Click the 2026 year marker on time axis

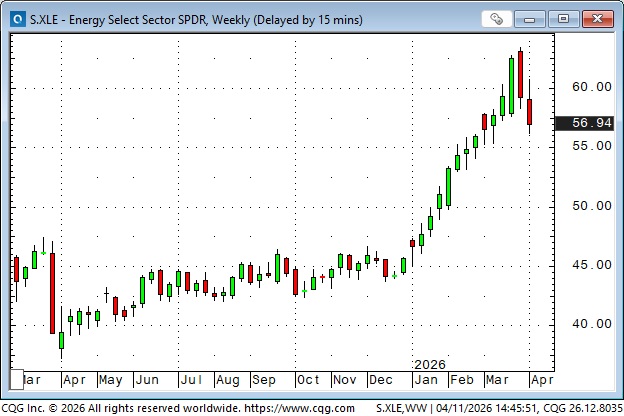[428, 364]
